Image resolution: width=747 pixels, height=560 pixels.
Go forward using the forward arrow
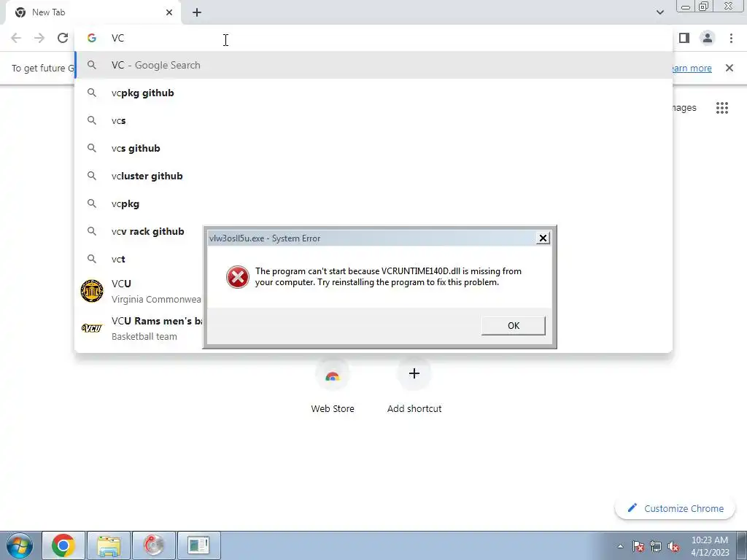pos(39,38)
